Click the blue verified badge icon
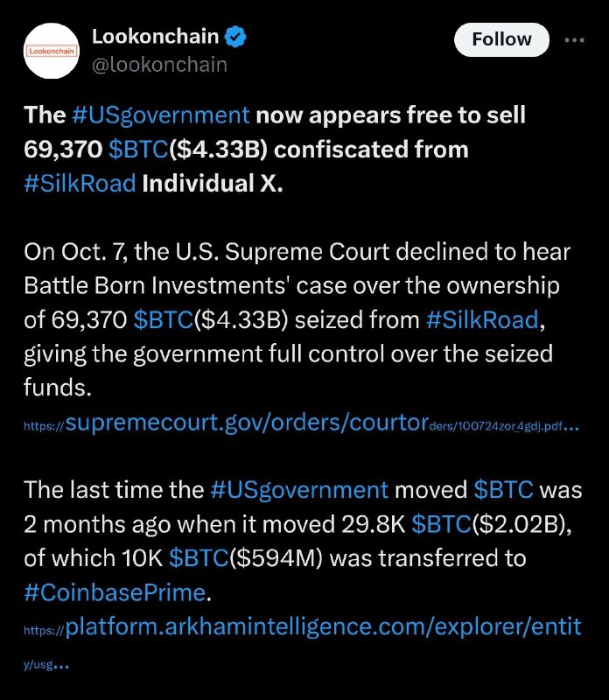 [x=235, y=37]
